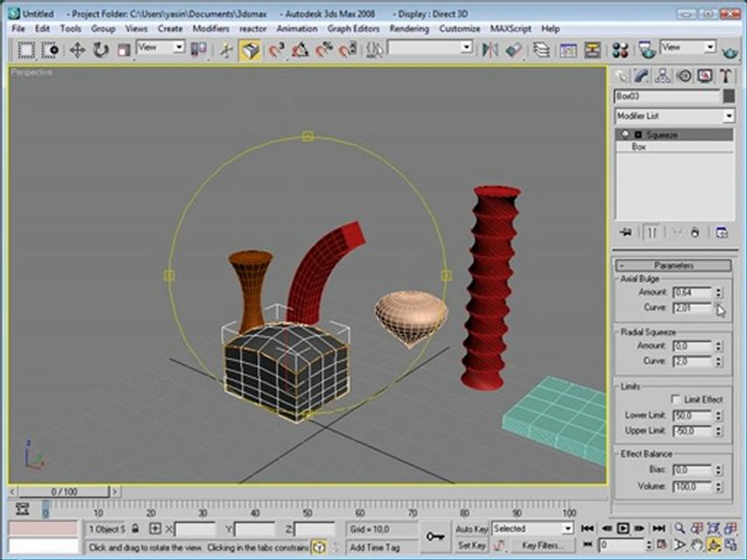This screenshot has width=747, height=560.
Task: Click the Set Key button
Action: [472, 546]
